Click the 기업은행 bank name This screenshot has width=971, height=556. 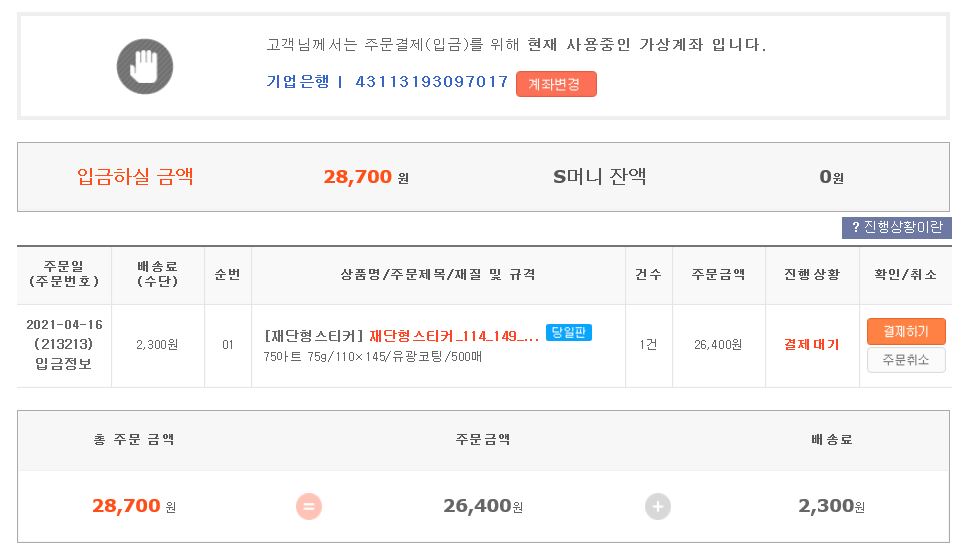pos(297,82)
